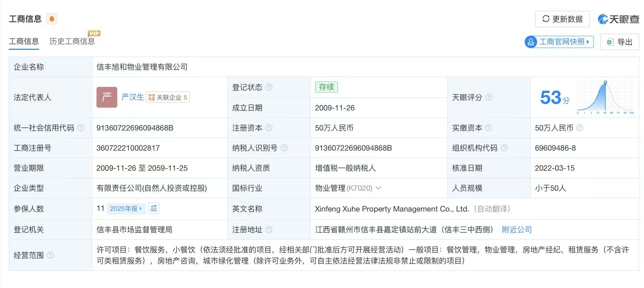The image size is (644, 288).
Task: Click help icon next to 登记状态
Action: tap(269, 87)
